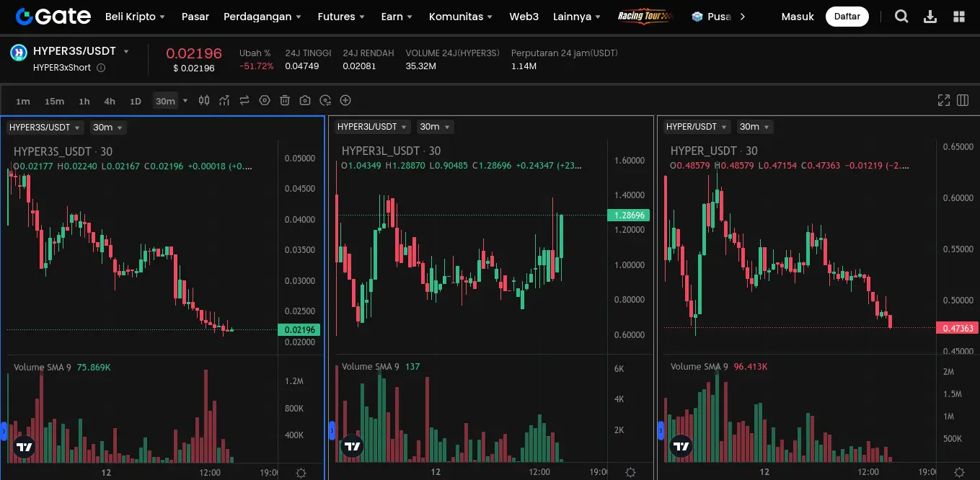This screenshot has width=980, height=480.
Task: Open the Earn menu
Action: pos(397,16)
